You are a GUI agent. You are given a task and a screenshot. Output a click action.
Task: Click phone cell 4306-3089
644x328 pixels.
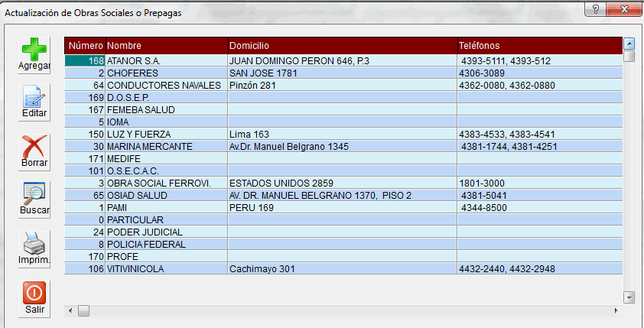click(540, 73)
